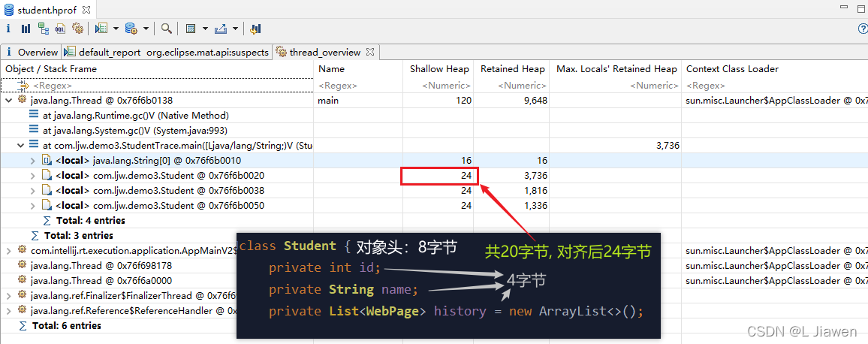Viewport: 868px width, 344px height.
Task: Click the Shallow Heap Numeric filter field
Action: coord(439,86)
